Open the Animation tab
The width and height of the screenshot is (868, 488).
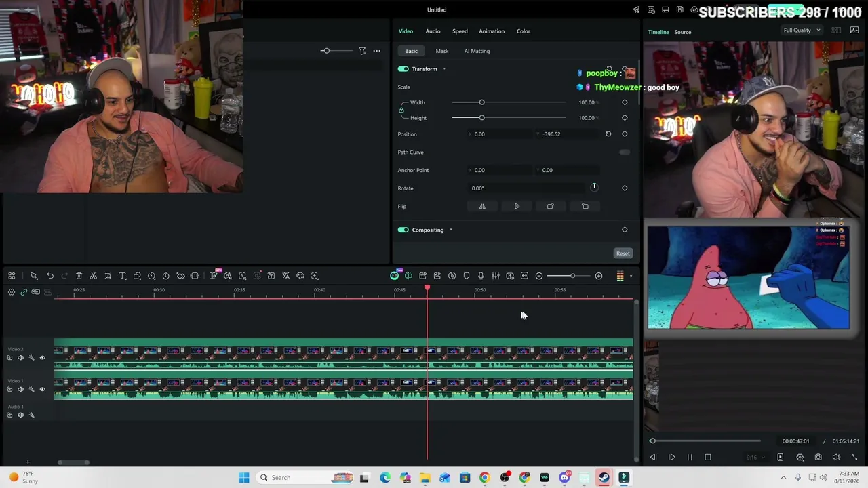(492, 31)
